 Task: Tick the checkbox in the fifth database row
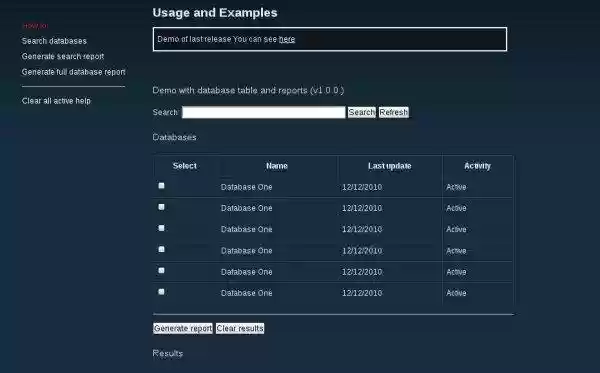click(161, 270)
